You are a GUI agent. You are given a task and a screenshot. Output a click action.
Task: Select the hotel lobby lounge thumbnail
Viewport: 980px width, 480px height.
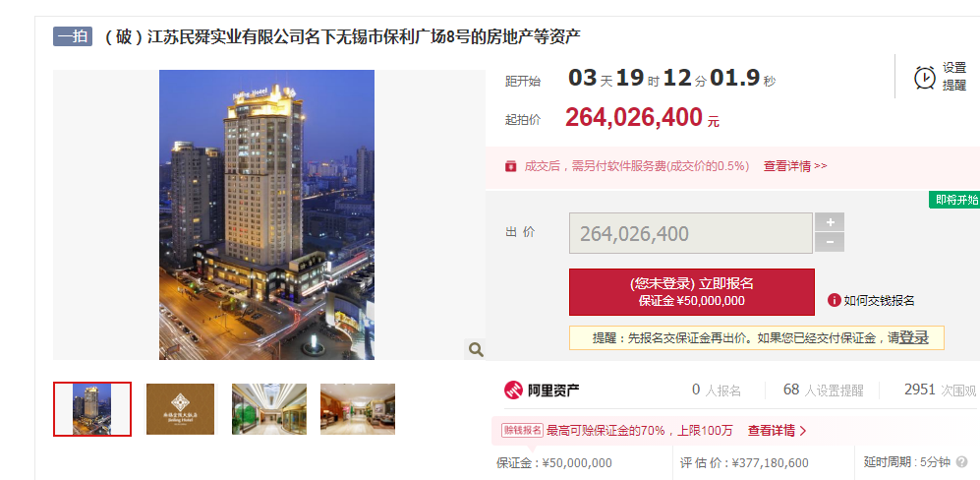click(x=358, y=409)
